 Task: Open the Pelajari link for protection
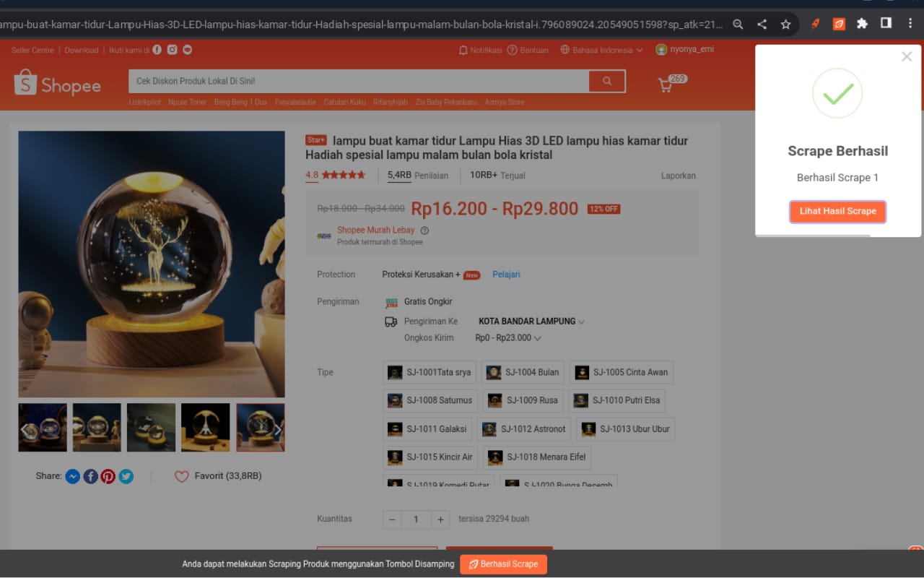point(506,275)
